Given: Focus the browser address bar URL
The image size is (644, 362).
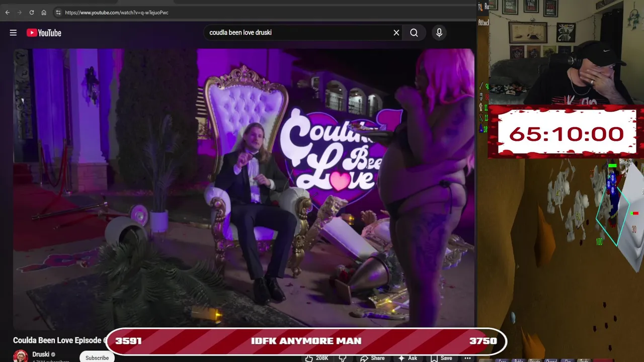Looking at the screenshot, I should (x=117, y=13).
